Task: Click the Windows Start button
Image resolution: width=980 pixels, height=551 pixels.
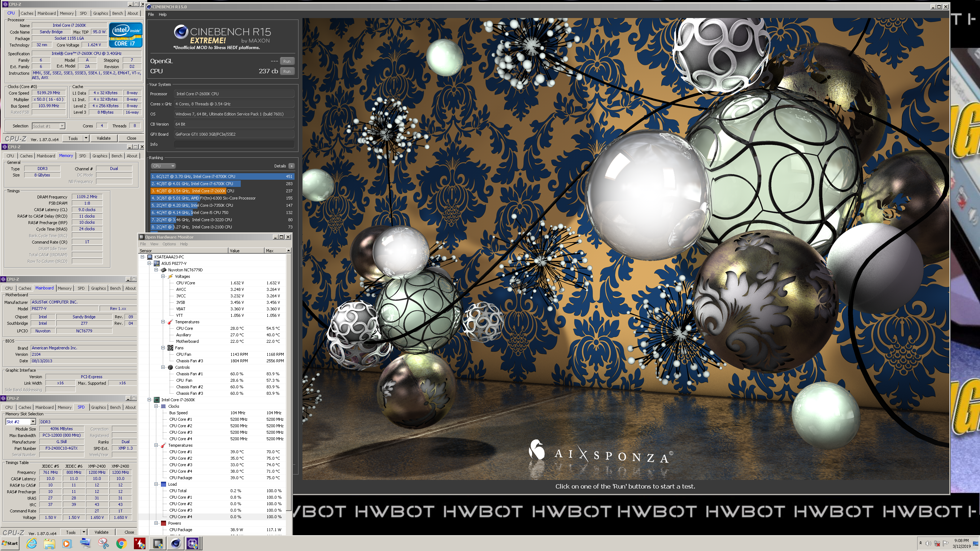Action: click(x=10, y=543)
